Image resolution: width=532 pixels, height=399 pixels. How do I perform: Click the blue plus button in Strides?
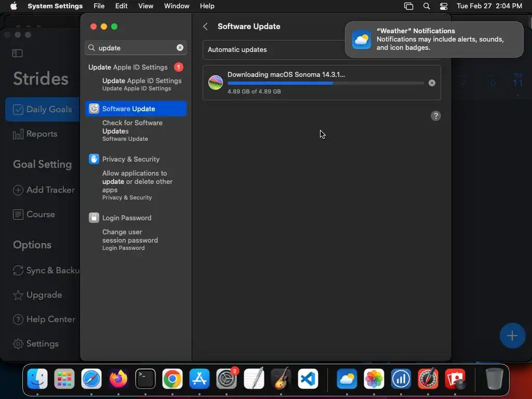coord(512,336)
